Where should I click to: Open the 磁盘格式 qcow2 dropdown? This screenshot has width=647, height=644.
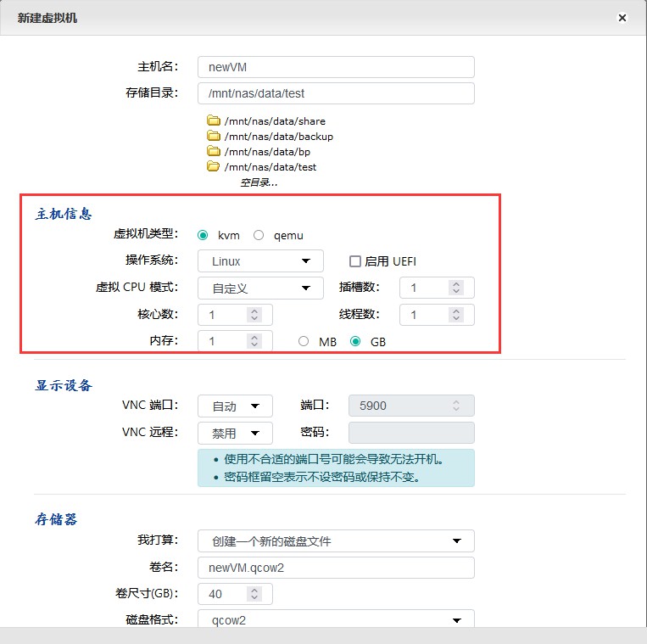(336, 619)
